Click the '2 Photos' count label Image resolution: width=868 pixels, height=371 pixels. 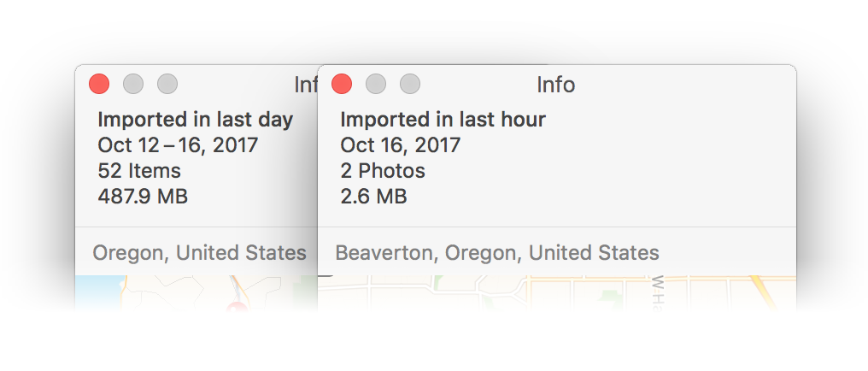383,171
